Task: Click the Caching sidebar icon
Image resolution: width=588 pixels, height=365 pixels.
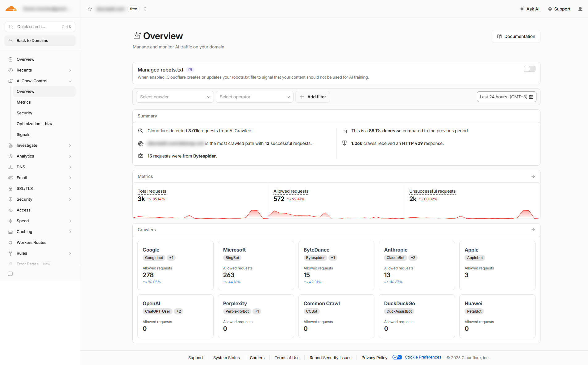Action: pyautogui.click(x=10, y=232)
